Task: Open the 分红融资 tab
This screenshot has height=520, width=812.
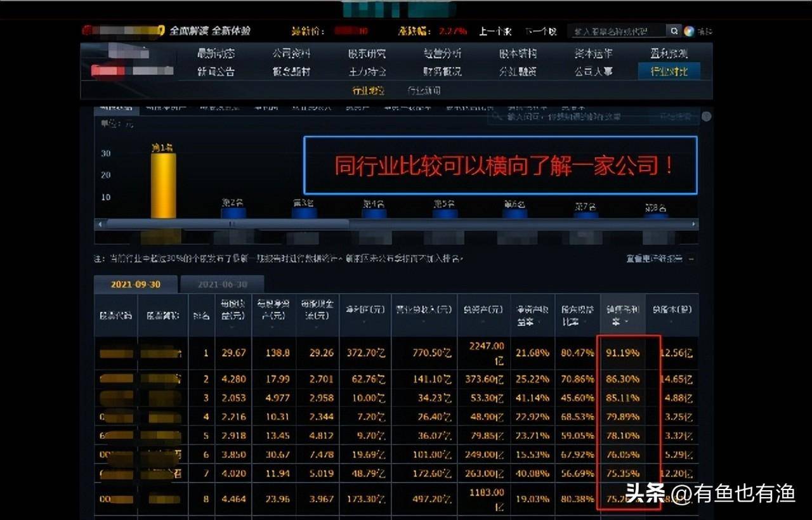Action: point(518,72)
